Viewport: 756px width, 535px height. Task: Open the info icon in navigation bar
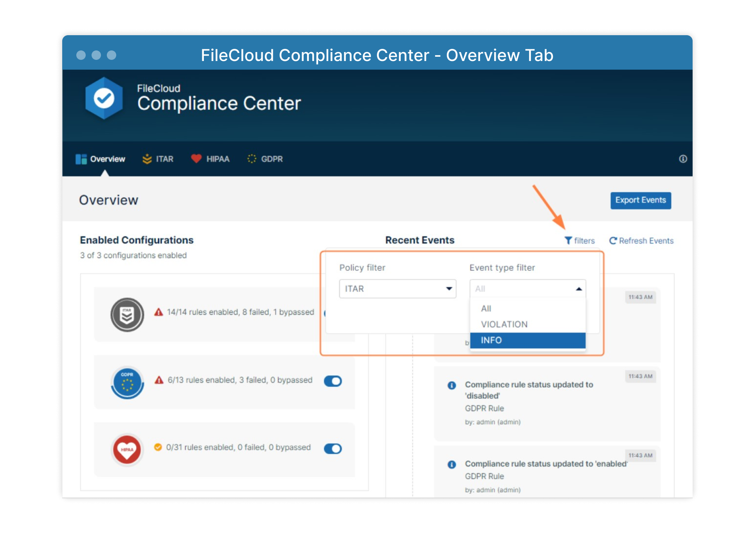pyautogui.click(x=683, y=159)
